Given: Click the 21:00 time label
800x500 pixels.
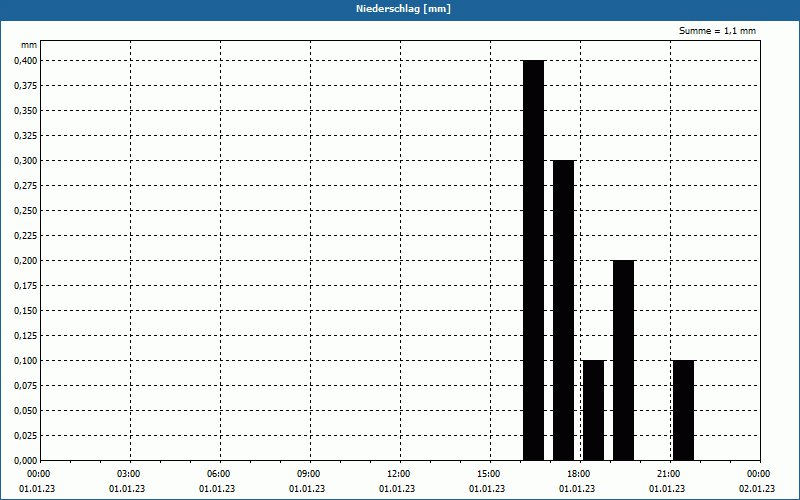Looking at the screenshot, I should (668, 474).
